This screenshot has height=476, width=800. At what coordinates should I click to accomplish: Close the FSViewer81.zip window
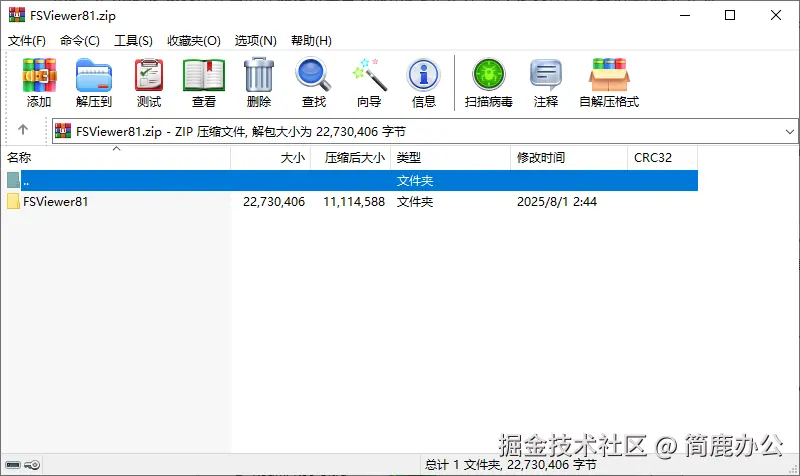[776, 15]
